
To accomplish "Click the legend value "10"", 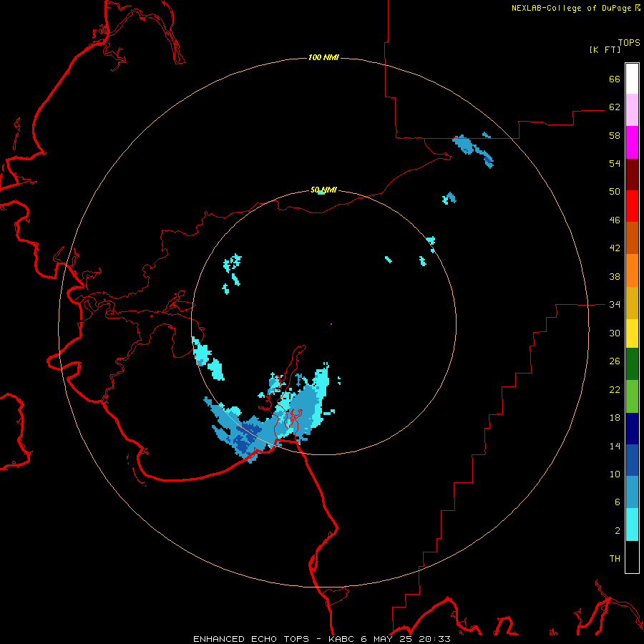I will pyautogui.click(x=615, y=474).
